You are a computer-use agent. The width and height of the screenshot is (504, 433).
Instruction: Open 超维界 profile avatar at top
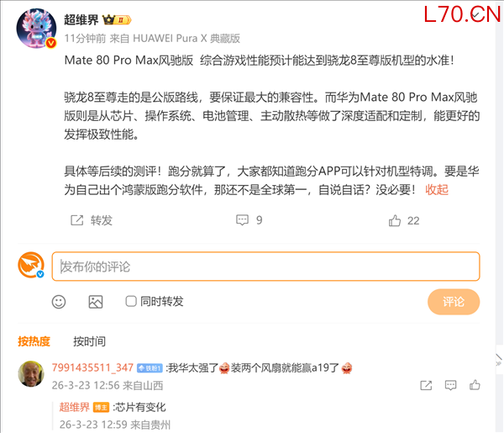(x=36, y=29)
